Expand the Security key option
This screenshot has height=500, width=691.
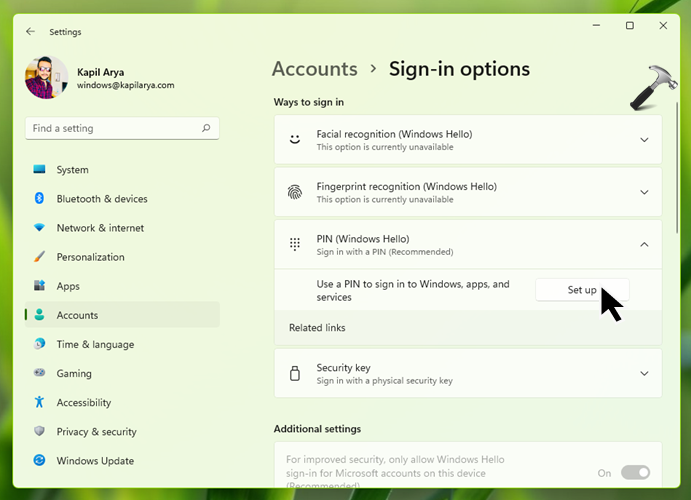(644, 374)
